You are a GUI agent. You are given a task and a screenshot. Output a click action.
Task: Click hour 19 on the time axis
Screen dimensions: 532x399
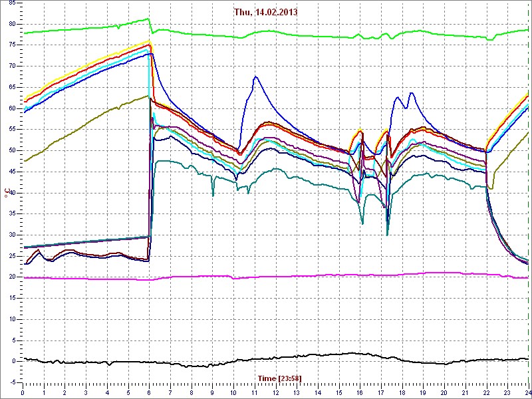423,392
